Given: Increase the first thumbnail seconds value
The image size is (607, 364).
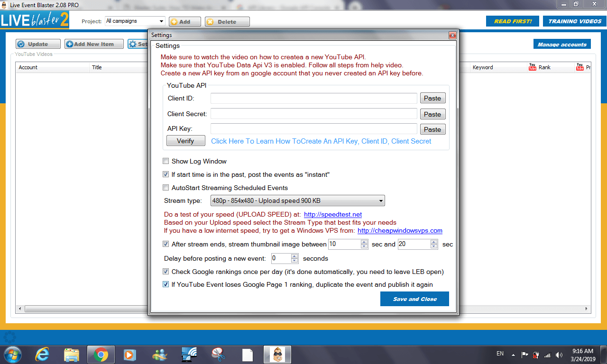Looking at the screenshot, I should 364,242.
